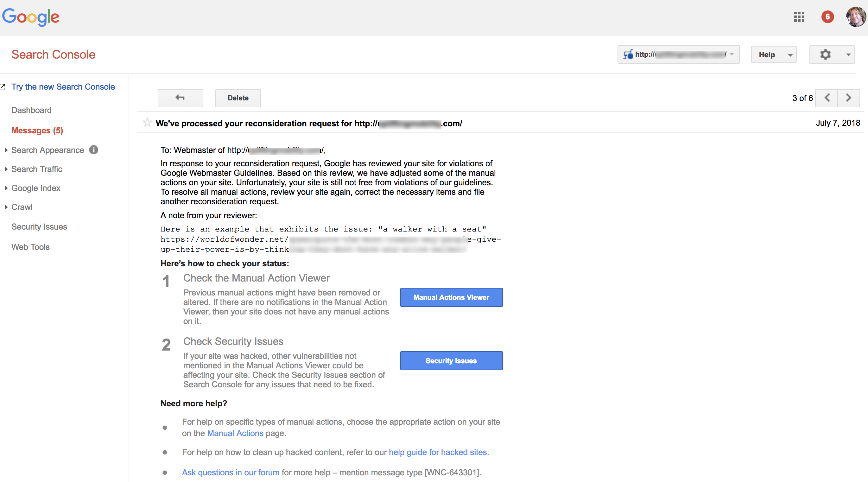Go to the previous message arrow
This screenshot has width=868, height=482.
(x=827, y=98)
